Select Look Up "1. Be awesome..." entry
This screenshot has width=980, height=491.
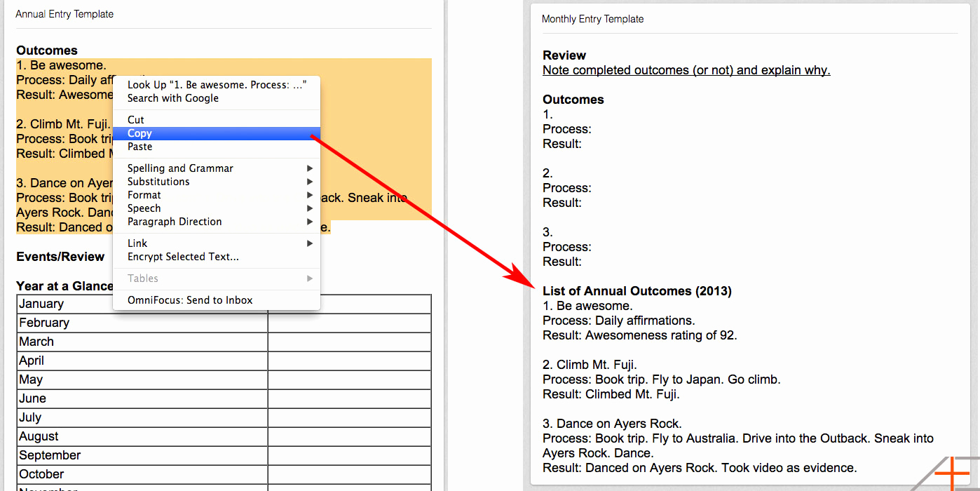click(217, 85)
